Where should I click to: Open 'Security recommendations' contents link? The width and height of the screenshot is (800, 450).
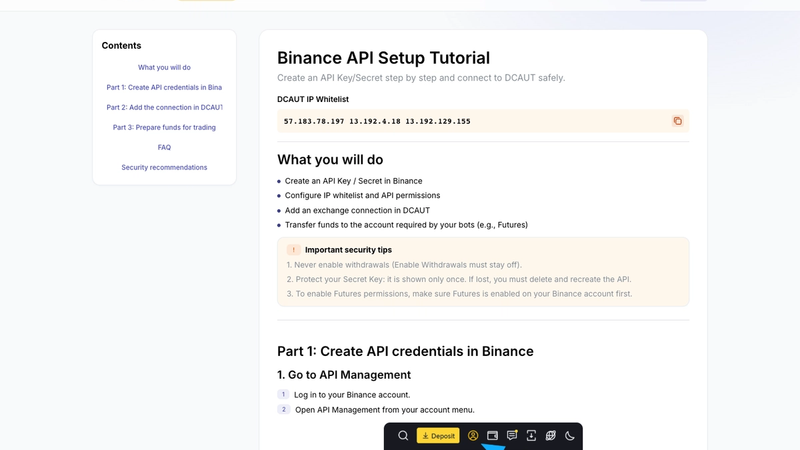point(164,167)
